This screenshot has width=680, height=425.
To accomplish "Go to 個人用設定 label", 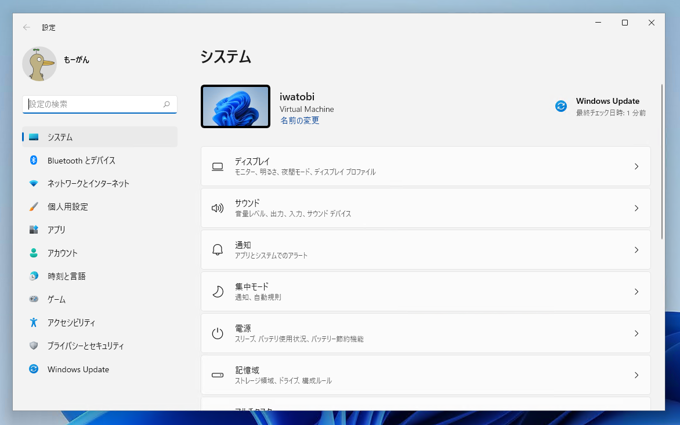I will tap(68, 206).
